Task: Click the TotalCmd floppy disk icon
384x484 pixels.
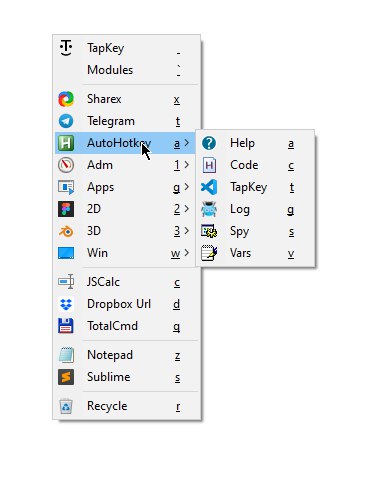Action: coord(66,326)
